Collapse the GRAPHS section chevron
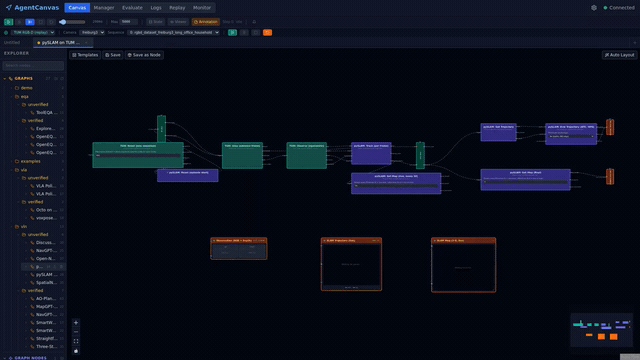Image resolution: width=640 pixels, height=360 pixels. [5, 78]
